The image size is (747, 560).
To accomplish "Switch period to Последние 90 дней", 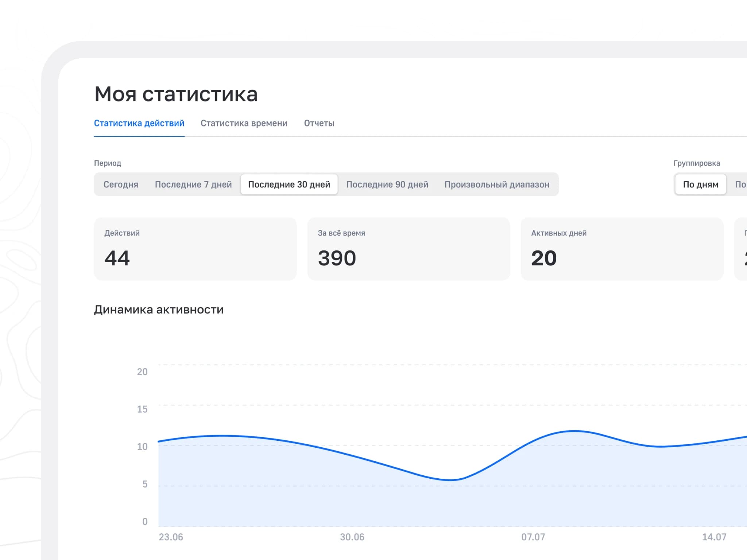I will 387,184.
